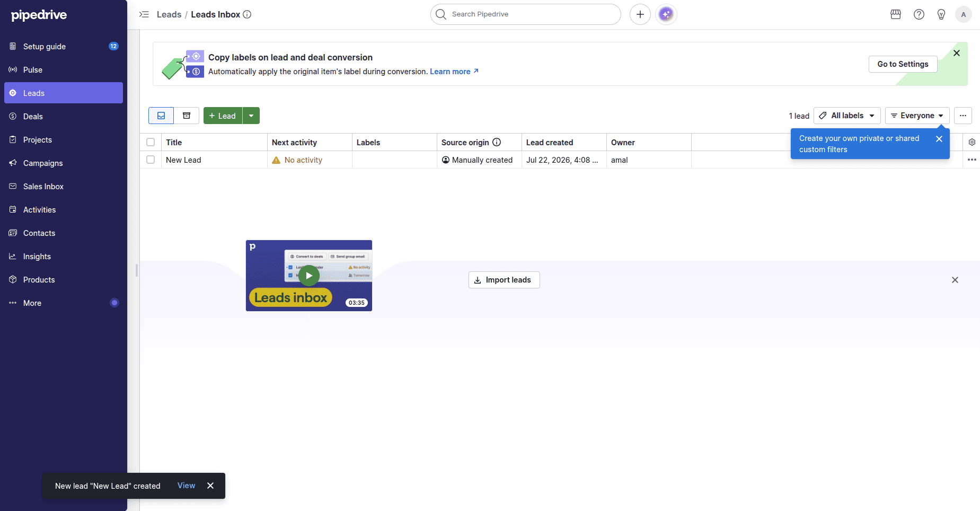Tick the New Lead row checkbox
This screenshot has width=980, height=511.
pyautogui.click(x=151, y=160)
